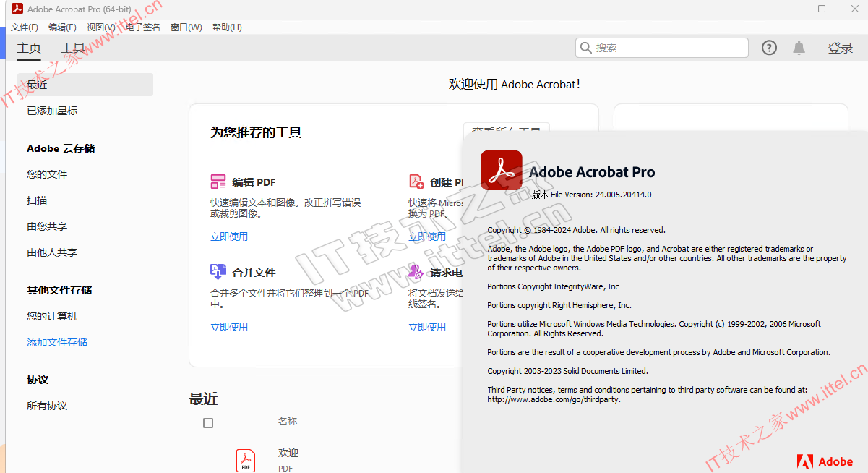The height and width of the screenshot is (473, 868).
Task: Click 立即使用 under 合并文件
Action: point(229,327)
